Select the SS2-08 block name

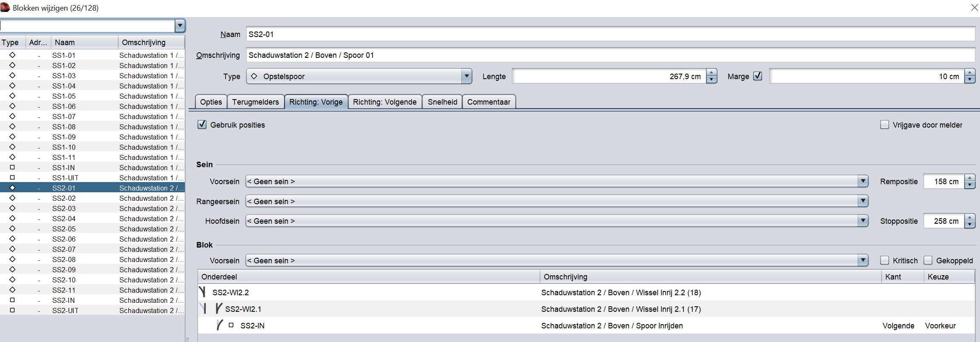point(64,259)
